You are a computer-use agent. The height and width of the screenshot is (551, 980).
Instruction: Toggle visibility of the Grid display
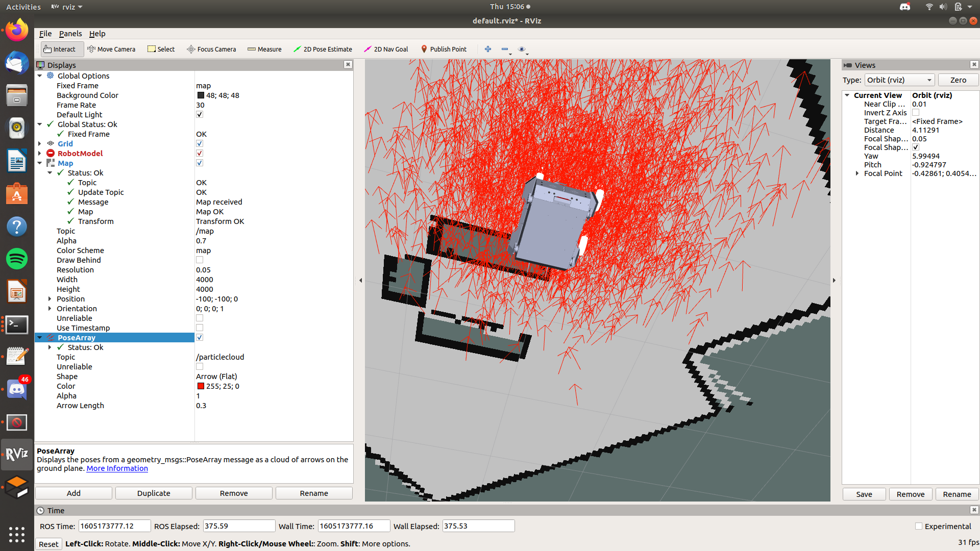(x=199, y=143)
